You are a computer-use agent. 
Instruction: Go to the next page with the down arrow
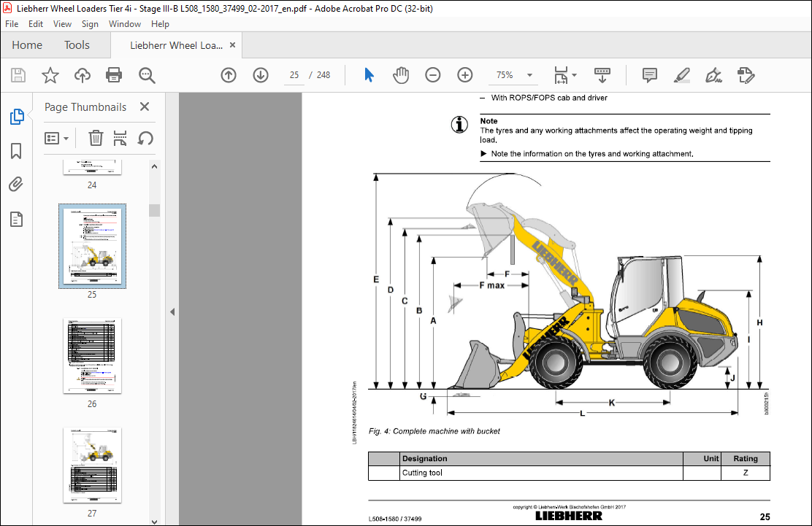261,75
